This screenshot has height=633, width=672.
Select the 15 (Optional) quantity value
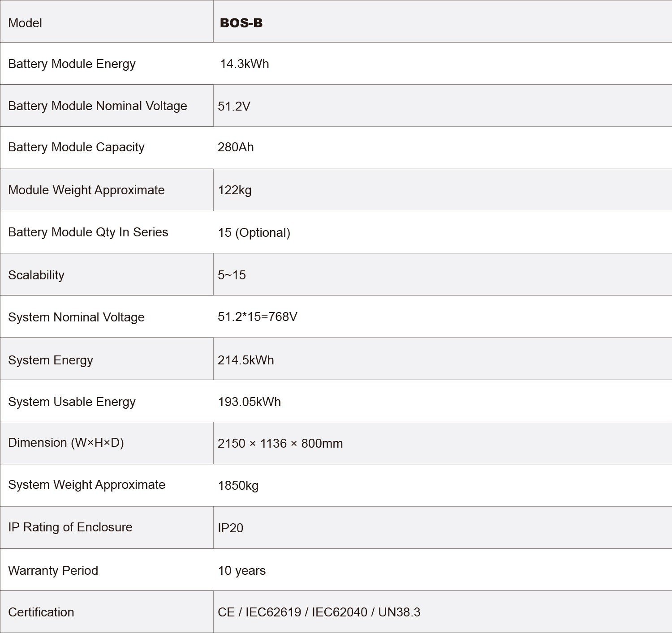click(x=254, y=233)
